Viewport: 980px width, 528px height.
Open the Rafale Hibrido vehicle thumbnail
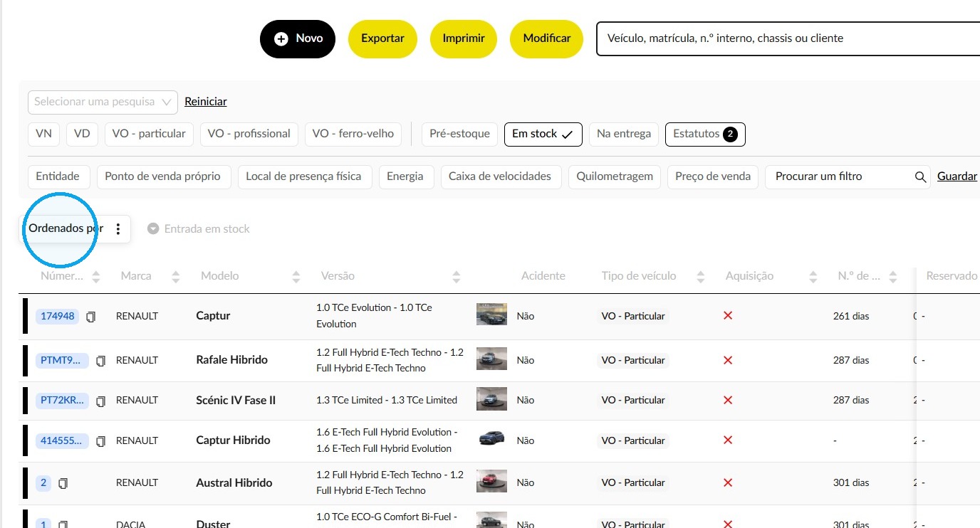click(491, 359)
